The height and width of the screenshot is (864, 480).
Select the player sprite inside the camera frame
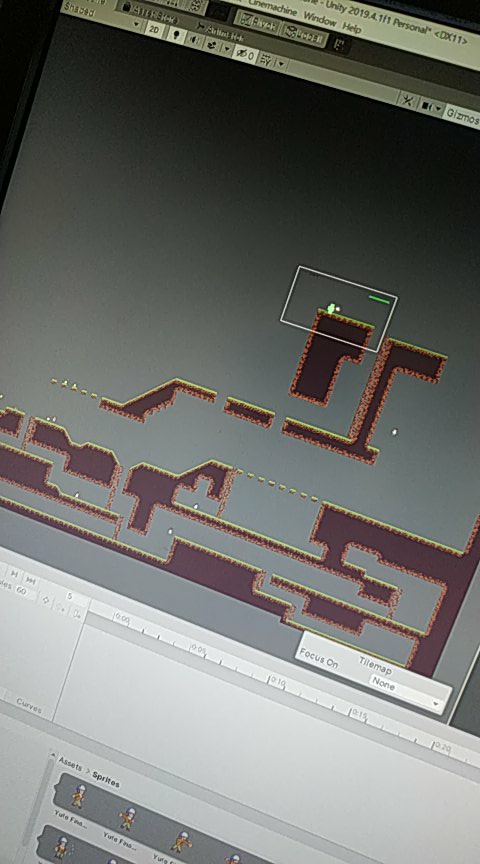(331, 309)
